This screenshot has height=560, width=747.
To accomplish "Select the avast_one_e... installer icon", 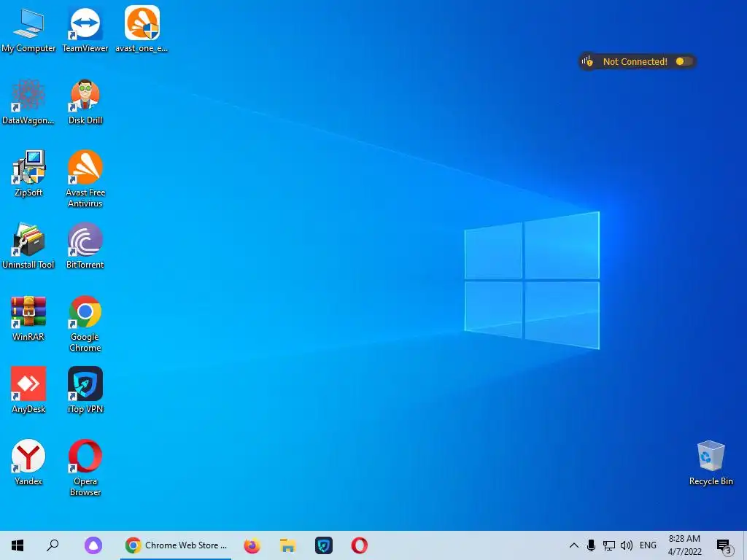I will point(142,29).
